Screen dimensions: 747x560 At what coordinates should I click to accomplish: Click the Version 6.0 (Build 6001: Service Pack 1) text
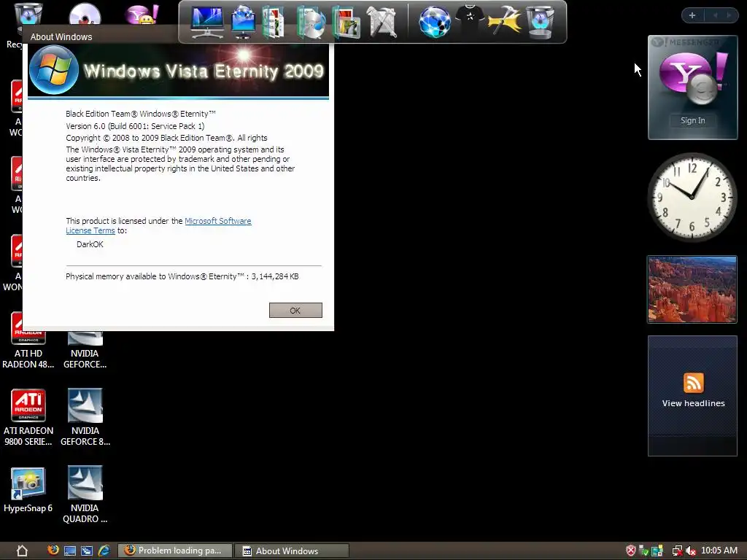pos(135,126)
